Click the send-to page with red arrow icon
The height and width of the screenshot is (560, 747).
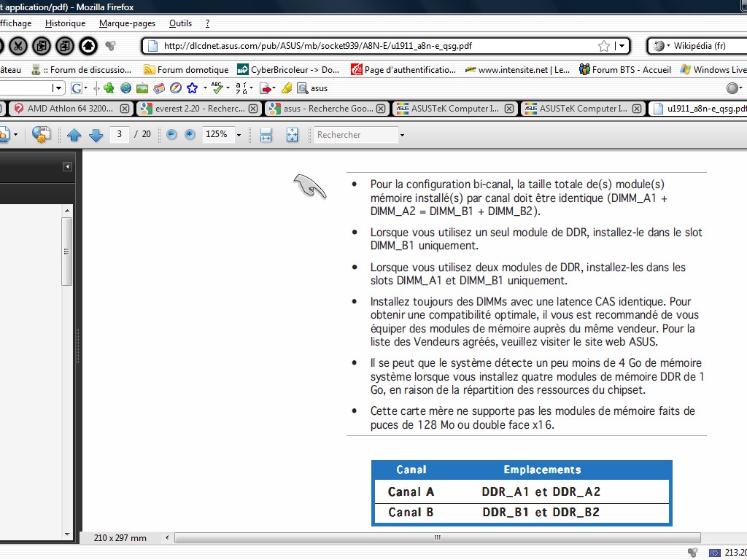pos(266,88)
